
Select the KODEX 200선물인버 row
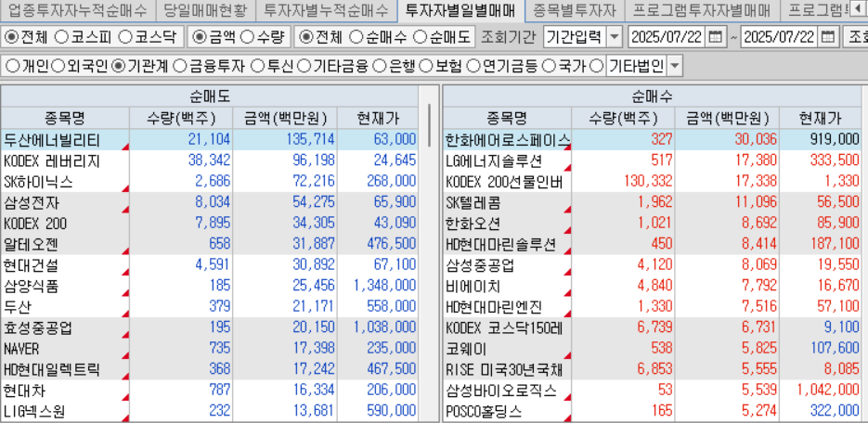(652, 182)
